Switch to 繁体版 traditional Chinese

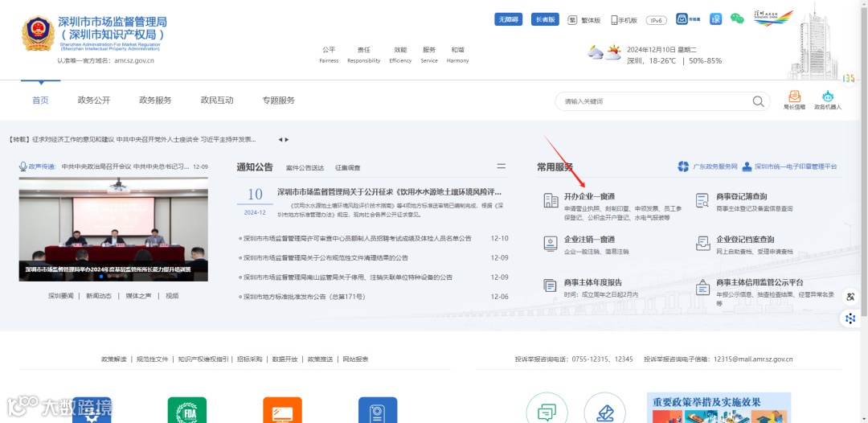[584, 20]
